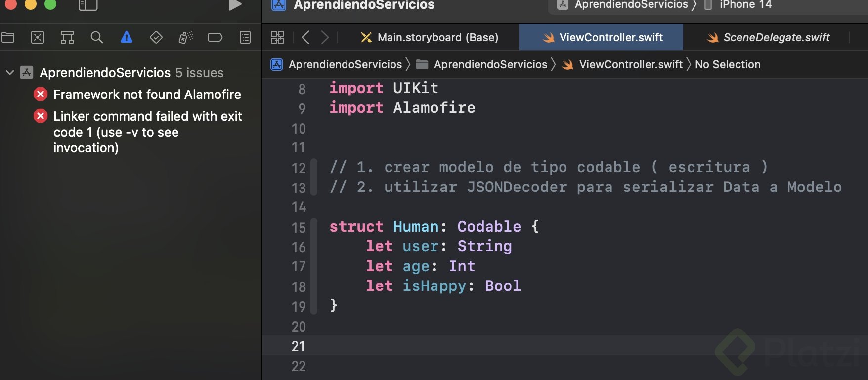Click the struct keyword on line 15
The height and width of the screenshot is (380, 868).
(356, 227)
